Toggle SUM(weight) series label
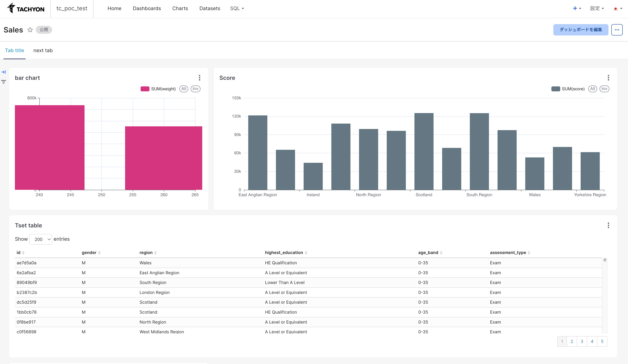Screen dimensions: 628x364 tap(163, 89)
